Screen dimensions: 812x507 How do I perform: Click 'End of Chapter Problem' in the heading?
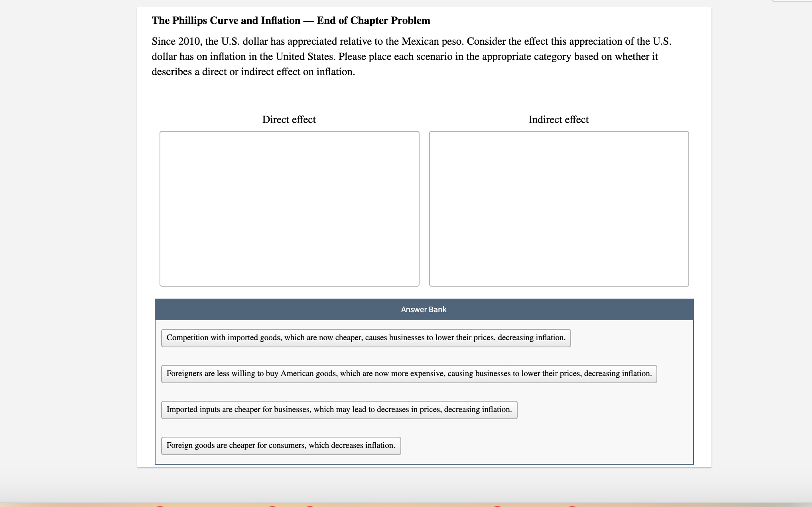373,21
